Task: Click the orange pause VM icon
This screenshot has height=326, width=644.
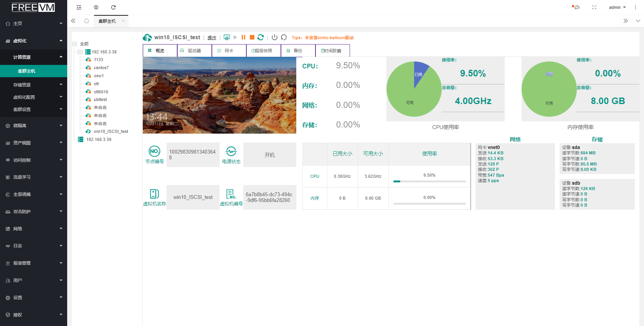Action: 243,37
